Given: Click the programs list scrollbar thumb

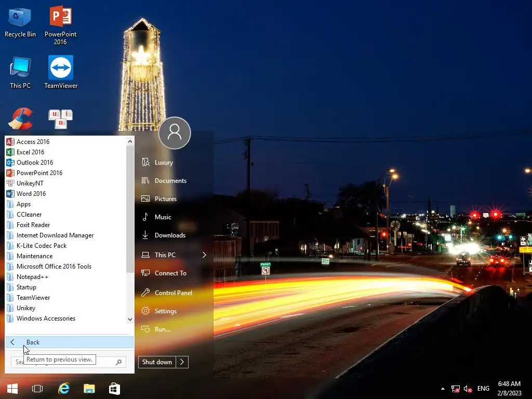Looking at the screenshot, I should click(x=130, y=209).
